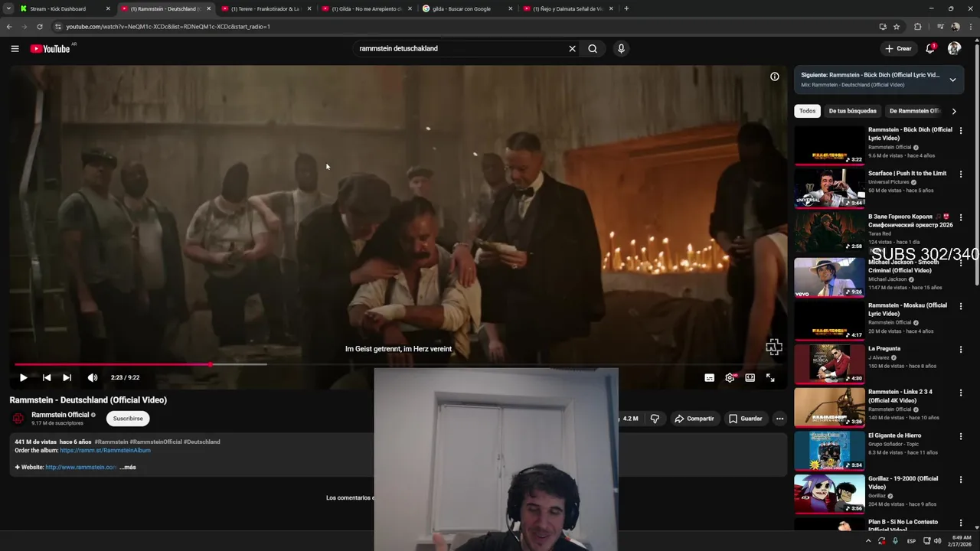Open Chrome three-dot menu
The image size is (980, 551).
(970, 27)
